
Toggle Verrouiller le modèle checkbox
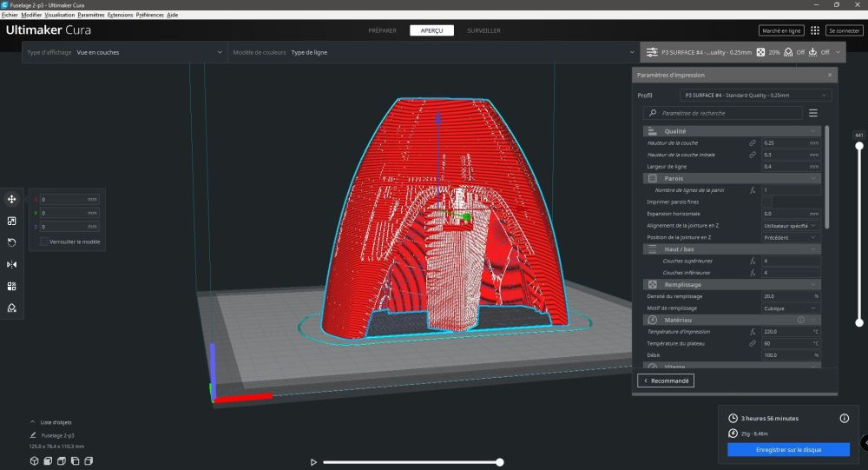43,242
